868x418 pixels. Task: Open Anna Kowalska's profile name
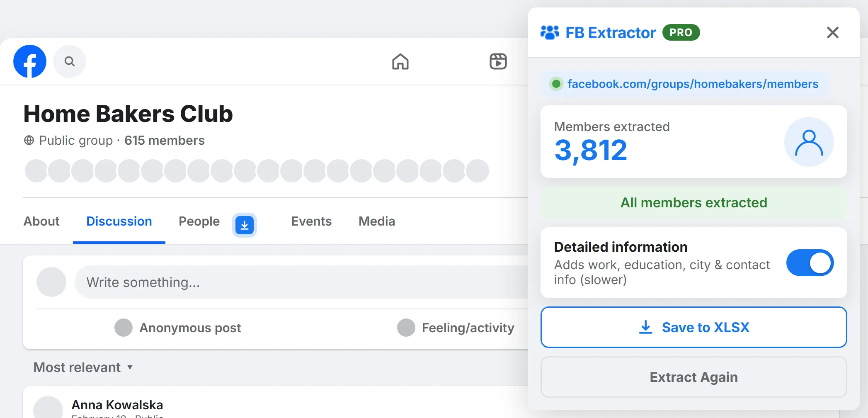pyautogui.click(x=117, y=405)
